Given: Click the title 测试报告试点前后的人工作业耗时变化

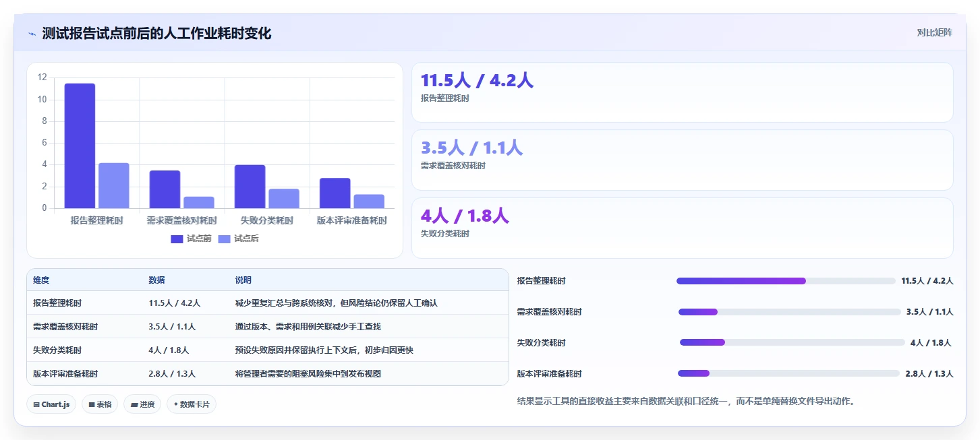Looking at the screenshot, I should click(x=156, y=34).
